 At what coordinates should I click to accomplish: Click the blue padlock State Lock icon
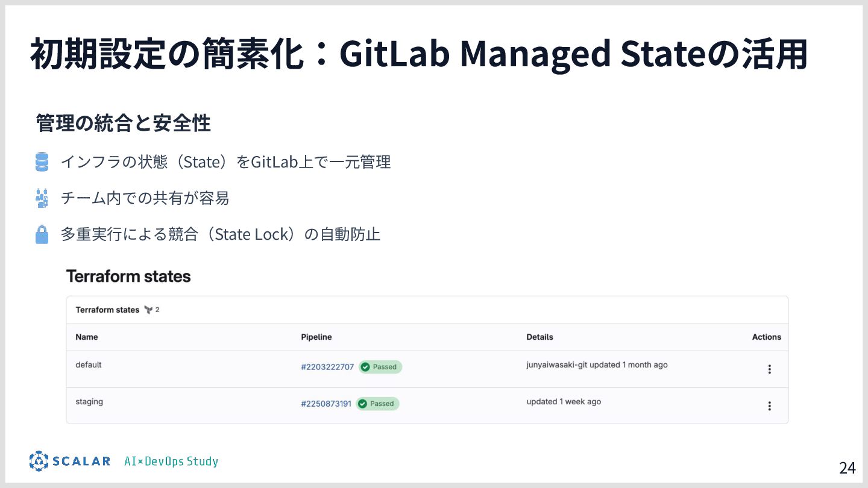pos(42,234)
